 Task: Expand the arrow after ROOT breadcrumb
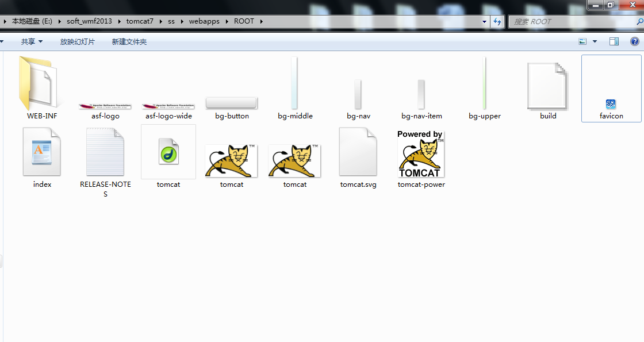pyautogui.click(x=261, y=21)
